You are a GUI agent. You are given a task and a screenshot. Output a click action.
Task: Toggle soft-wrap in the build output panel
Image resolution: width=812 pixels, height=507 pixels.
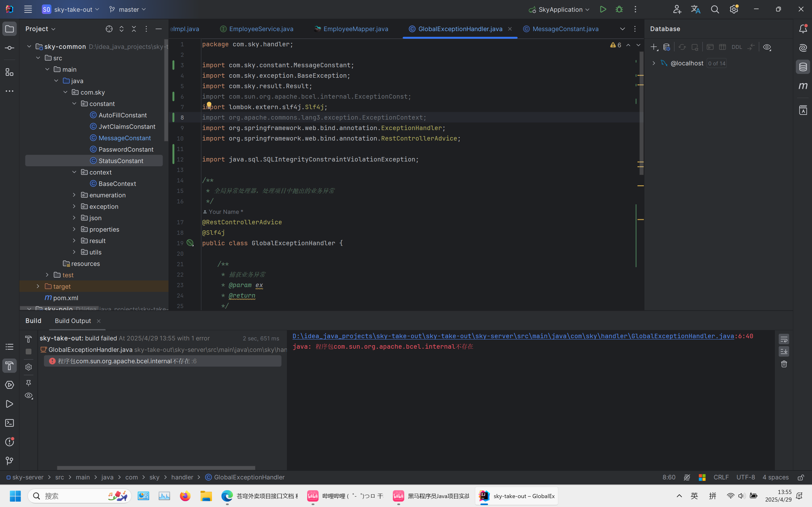tap(784, 339)
